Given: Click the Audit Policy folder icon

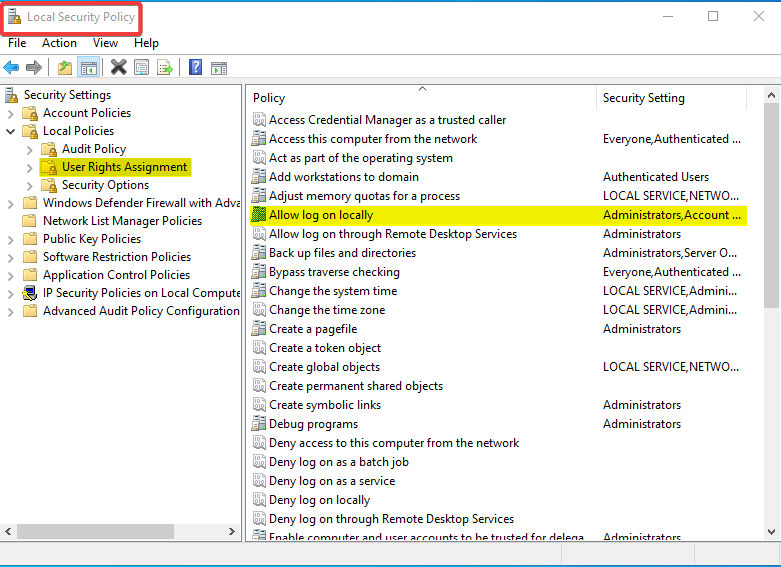Looking at the screenshot, I should [x=49, y=149].
